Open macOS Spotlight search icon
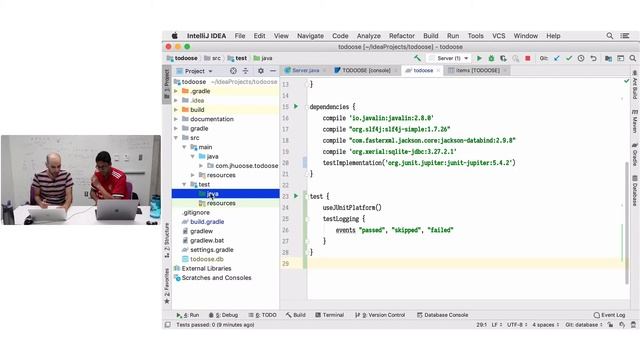 [x=610, y=36]
